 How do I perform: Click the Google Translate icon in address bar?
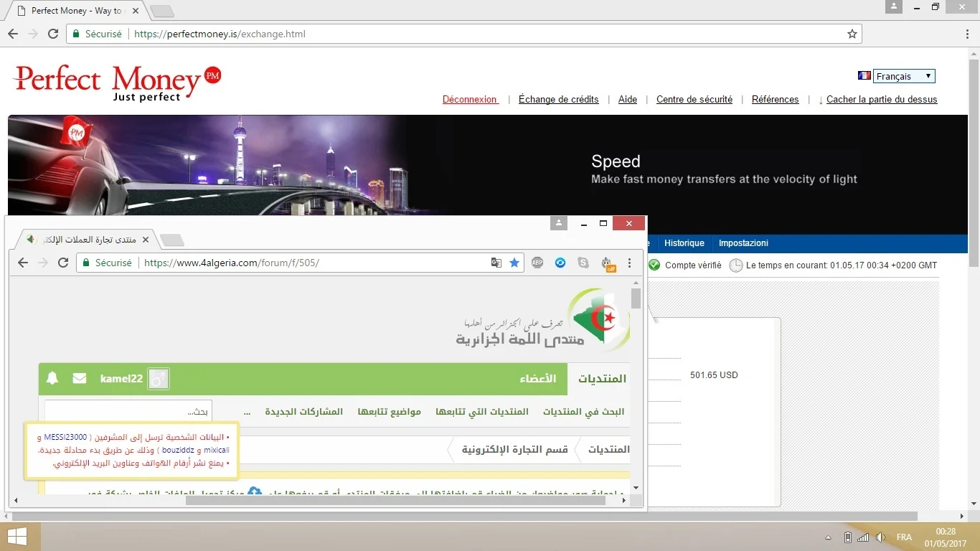(496, 263)
